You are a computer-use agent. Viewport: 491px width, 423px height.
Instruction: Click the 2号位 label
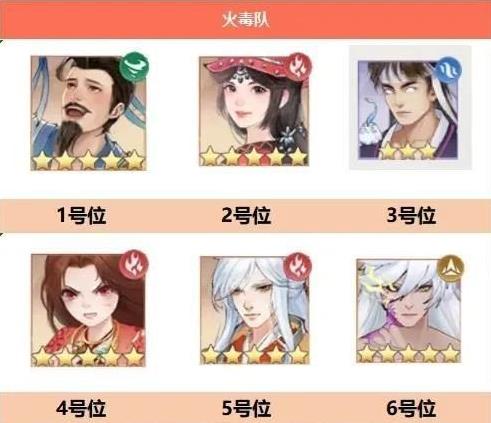click(246, 215)
